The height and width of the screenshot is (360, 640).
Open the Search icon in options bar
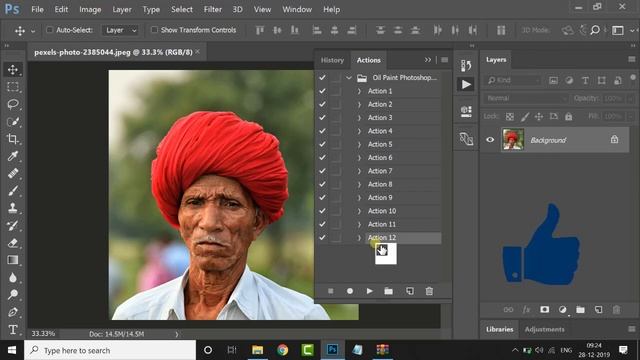tap(595, 30)
